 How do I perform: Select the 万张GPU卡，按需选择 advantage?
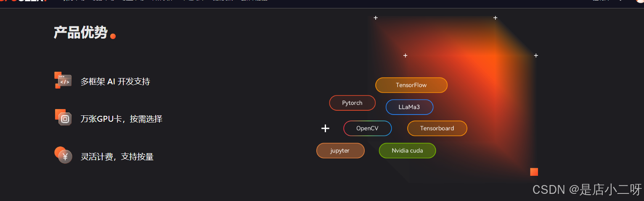122,119
